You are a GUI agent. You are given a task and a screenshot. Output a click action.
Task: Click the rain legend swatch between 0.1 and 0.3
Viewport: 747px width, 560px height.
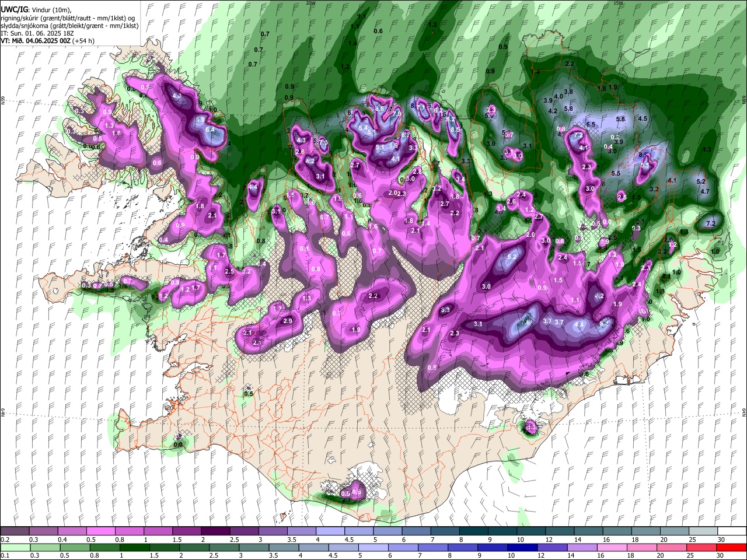tap(15, 547)
